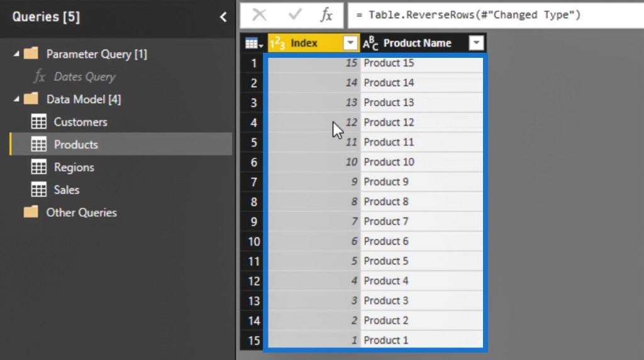Select the Parameter Query [1] group label

click(x=96, y=54)
